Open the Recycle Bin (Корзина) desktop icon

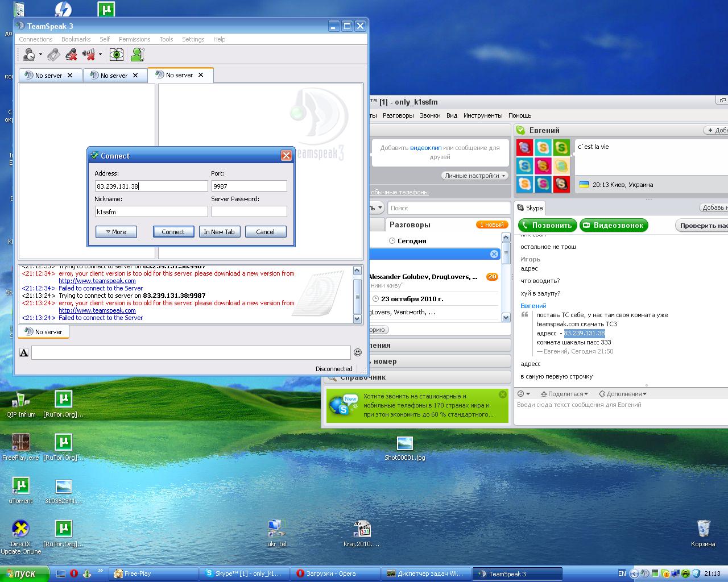tap(703, 530)
